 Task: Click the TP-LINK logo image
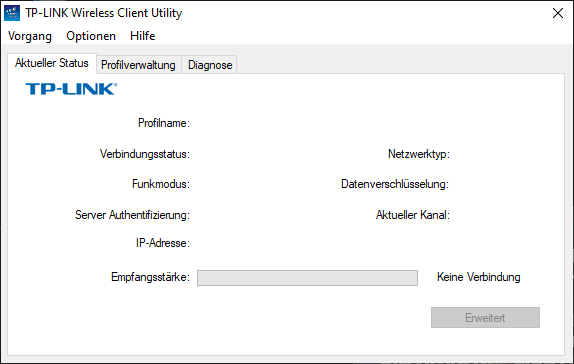point(71,89)
